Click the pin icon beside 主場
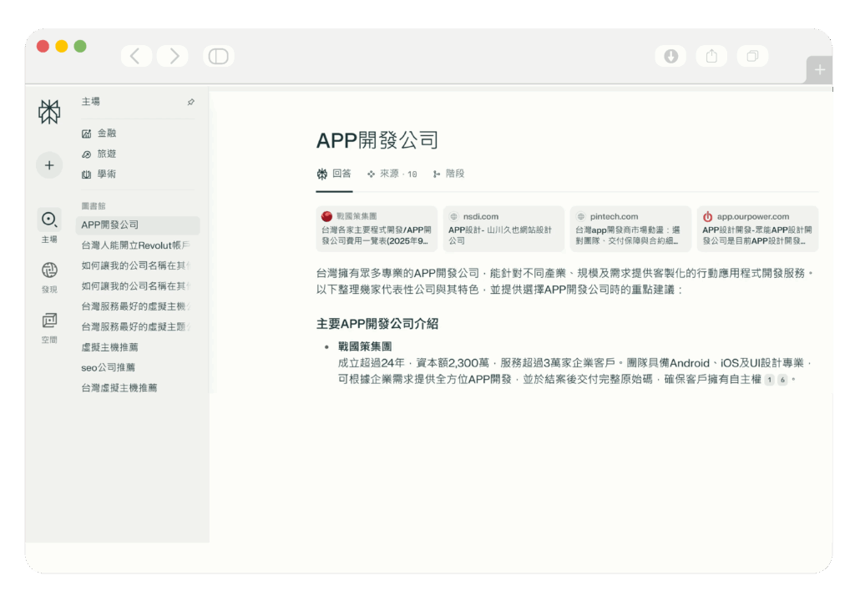855x616 pixels. pyautogui.click(x=191, y=102)
